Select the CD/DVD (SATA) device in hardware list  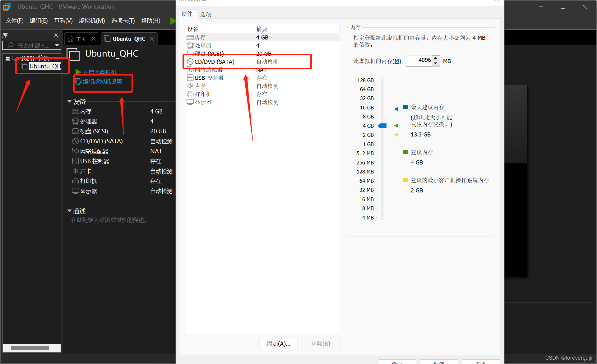pyautogui.click(x=214, y=62)
